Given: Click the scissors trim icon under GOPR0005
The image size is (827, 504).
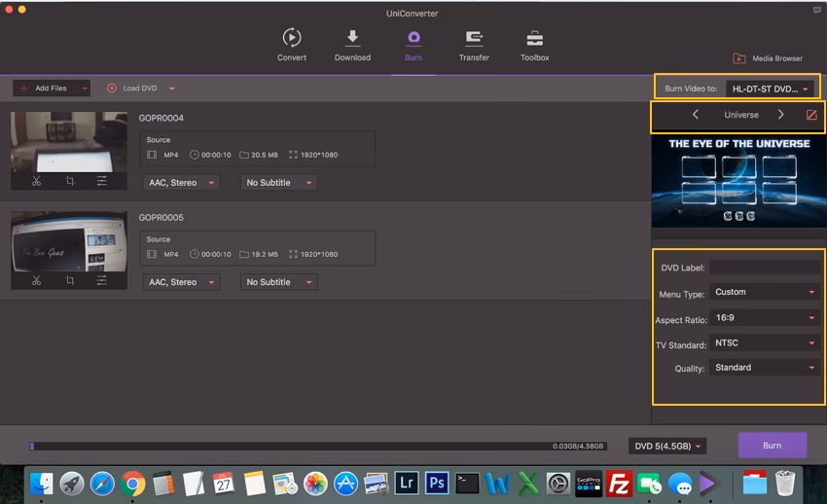Looking at the screenshot, I should (36, 280).
